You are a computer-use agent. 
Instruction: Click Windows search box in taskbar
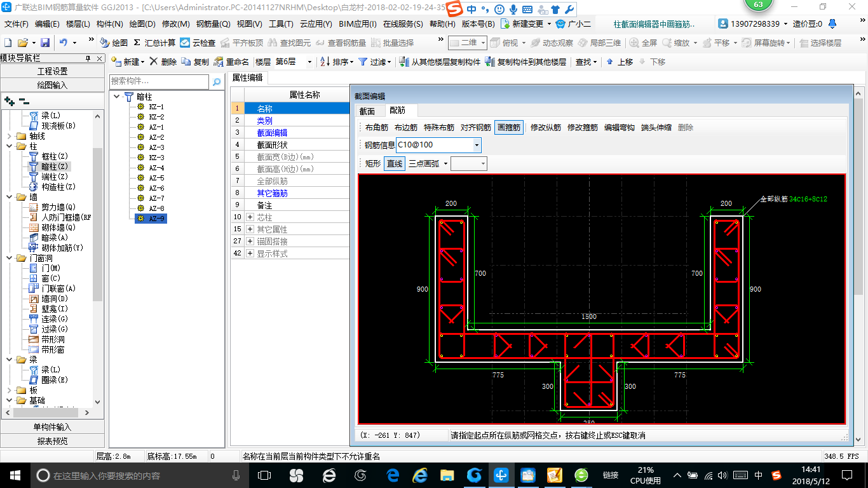point(140,475)
